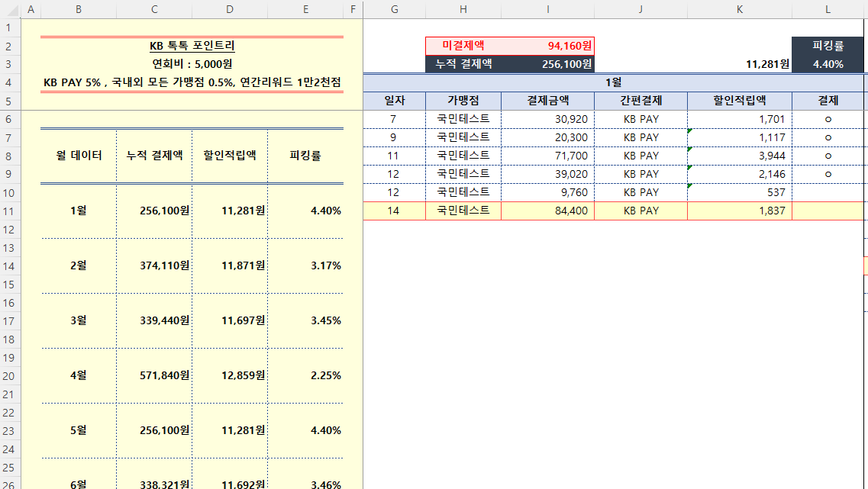
Task: Click the 94,160원 unpaid amount cell
Action: [x=547, y=46]
